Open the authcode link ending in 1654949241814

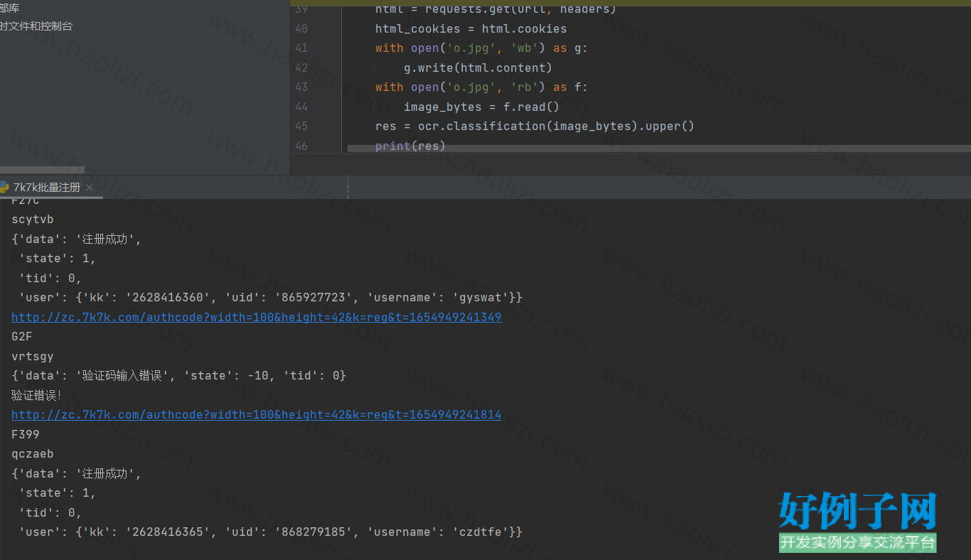[x=257, y=415]
